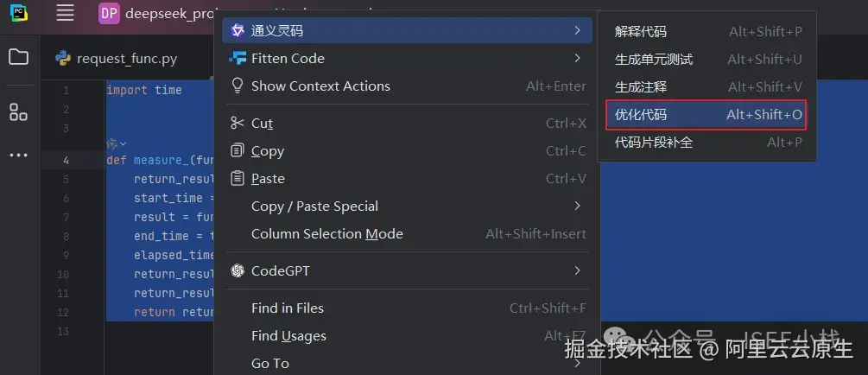Switch to the request_func.py tab
The image size is (868, 375).
pyautogui.click(x=126, y=59)
